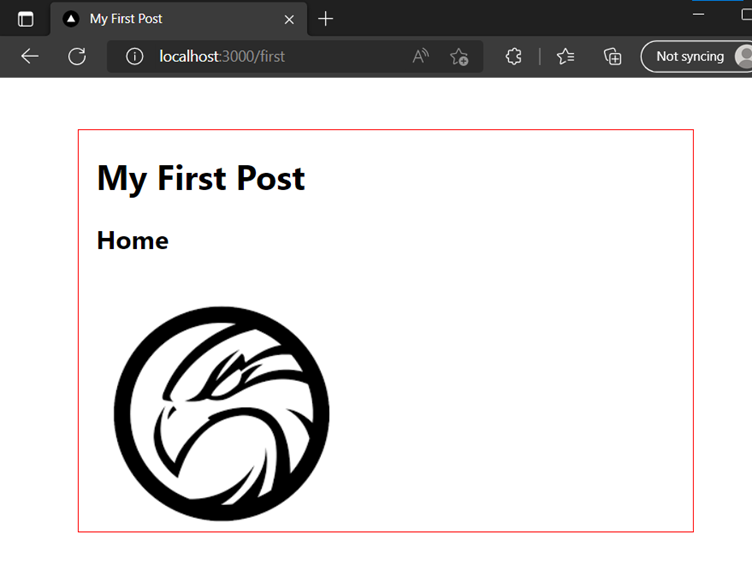Go back with the back arrow
Screen dimensions: 752x582
tap(30, 57)
